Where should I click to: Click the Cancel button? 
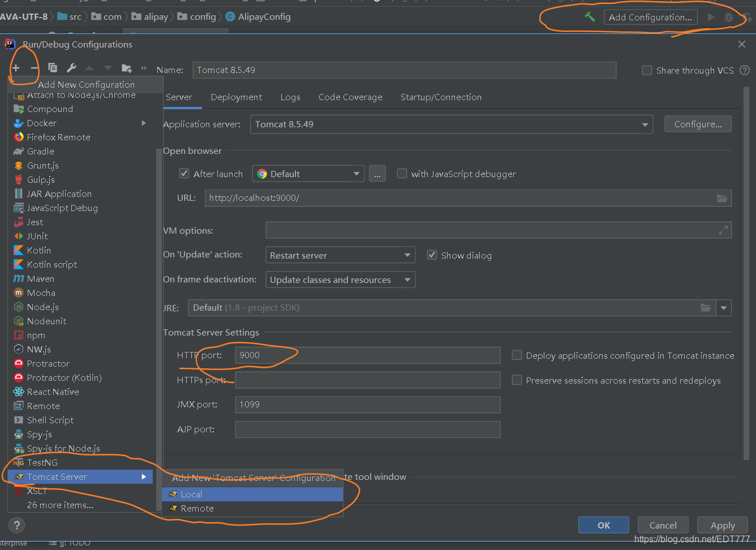click(663, 525)
